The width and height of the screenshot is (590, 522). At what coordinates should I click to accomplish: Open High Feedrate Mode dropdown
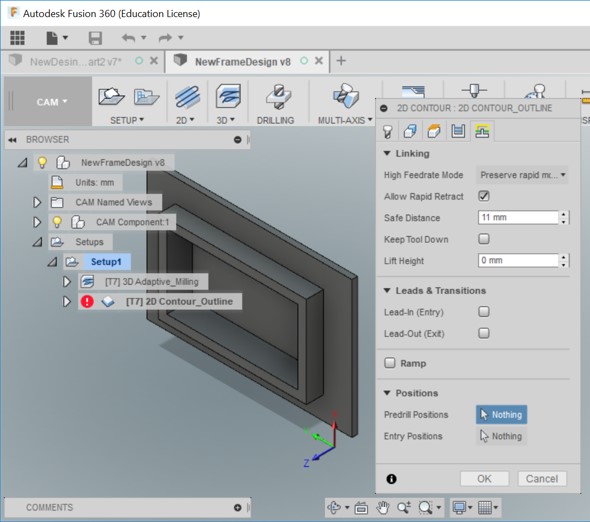click(x=523, y=175)
